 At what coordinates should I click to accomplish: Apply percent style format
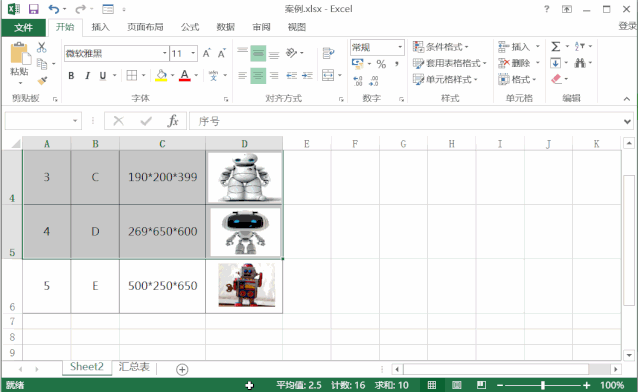[381, 64]
